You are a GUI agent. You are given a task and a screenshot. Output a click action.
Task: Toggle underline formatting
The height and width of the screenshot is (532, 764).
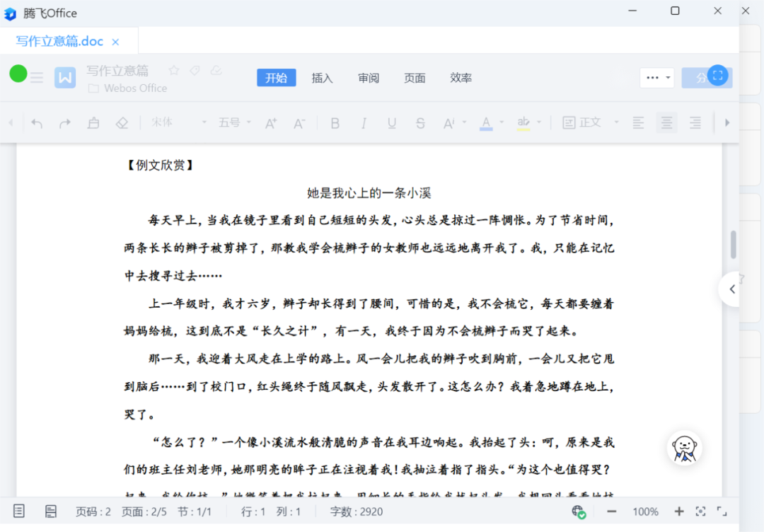click(392, 122)
